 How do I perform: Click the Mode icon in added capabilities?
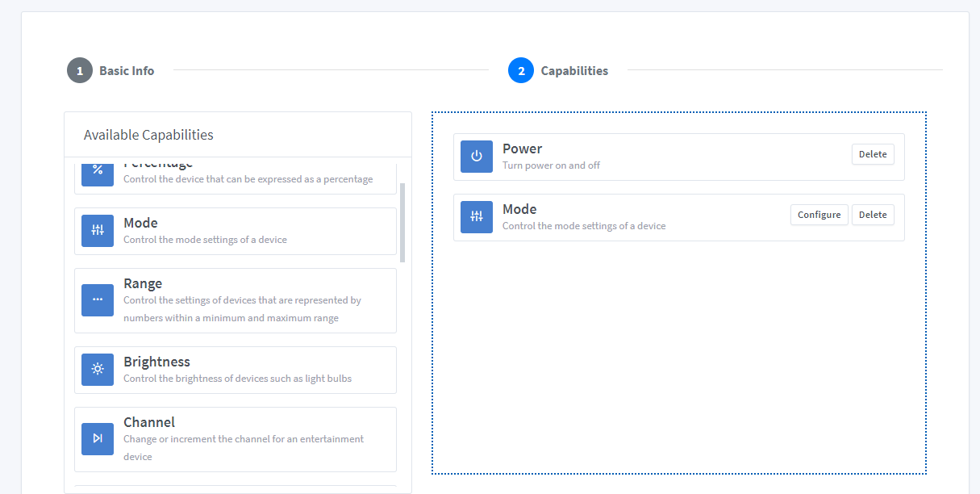click(477, 216)
